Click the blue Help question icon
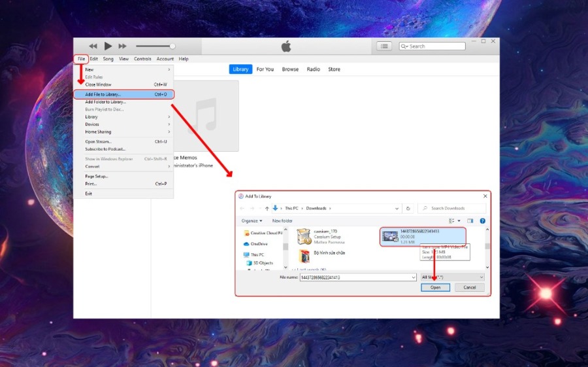 tap(483, 221)
